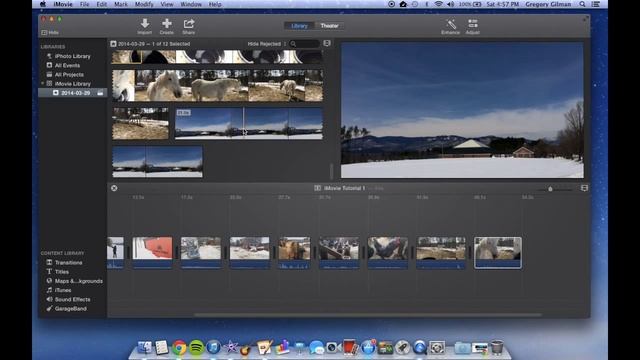Close the timeline with X icon
Image resolution: width=640 pixels, height=360 pixels.
pos(114,188)
